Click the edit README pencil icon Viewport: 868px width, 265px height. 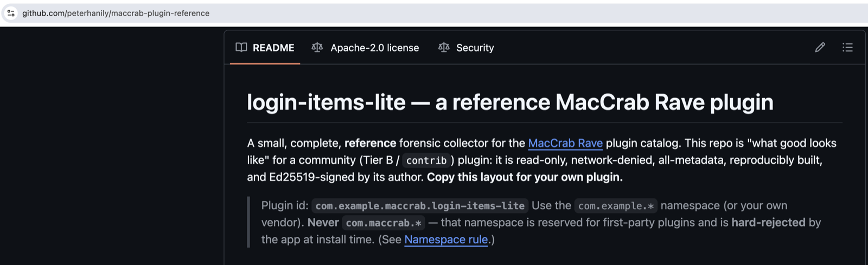click(x=820, y=48)
